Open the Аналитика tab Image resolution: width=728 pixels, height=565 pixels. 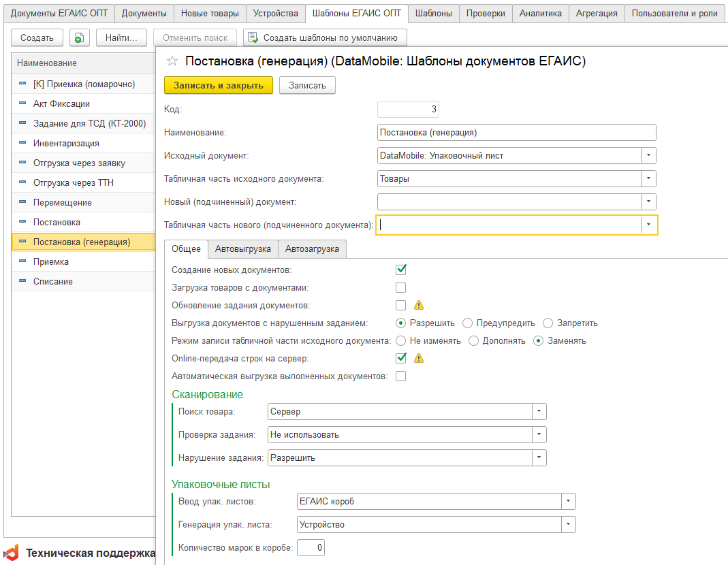click(541, 14)
